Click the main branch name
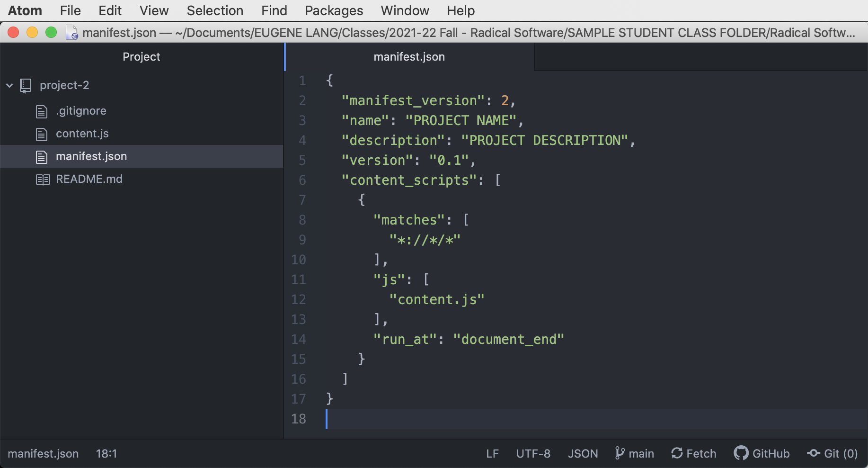 click(x=641, y=453)
